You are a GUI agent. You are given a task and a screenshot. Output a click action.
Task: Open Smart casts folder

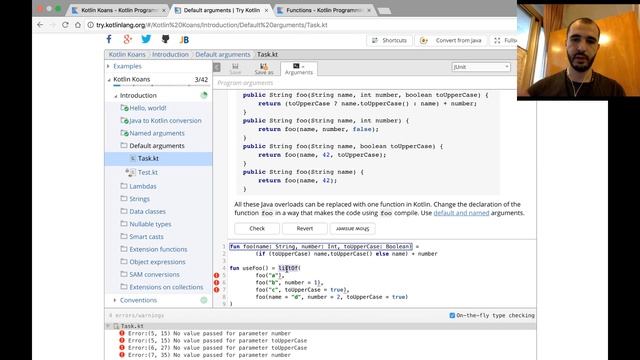[146, 237]
